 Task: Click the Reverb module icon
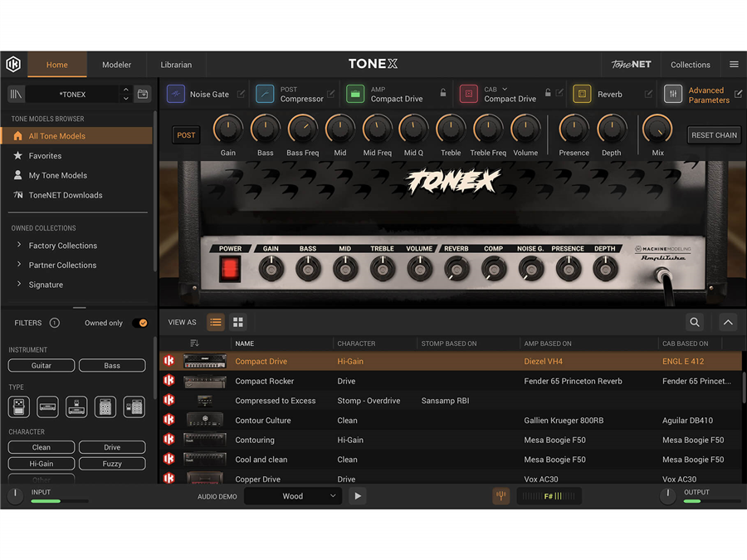(x=582, y=95)
